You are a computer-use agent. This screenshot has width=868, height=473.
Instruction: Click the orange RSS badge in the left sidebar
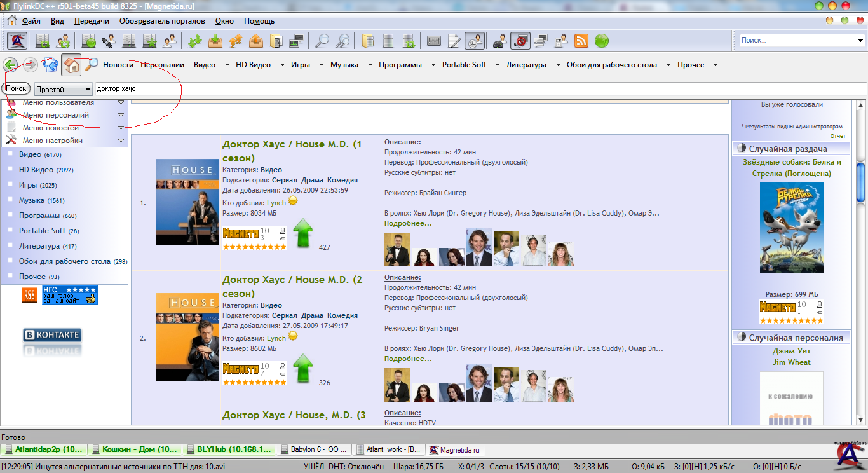pos(29,295)
